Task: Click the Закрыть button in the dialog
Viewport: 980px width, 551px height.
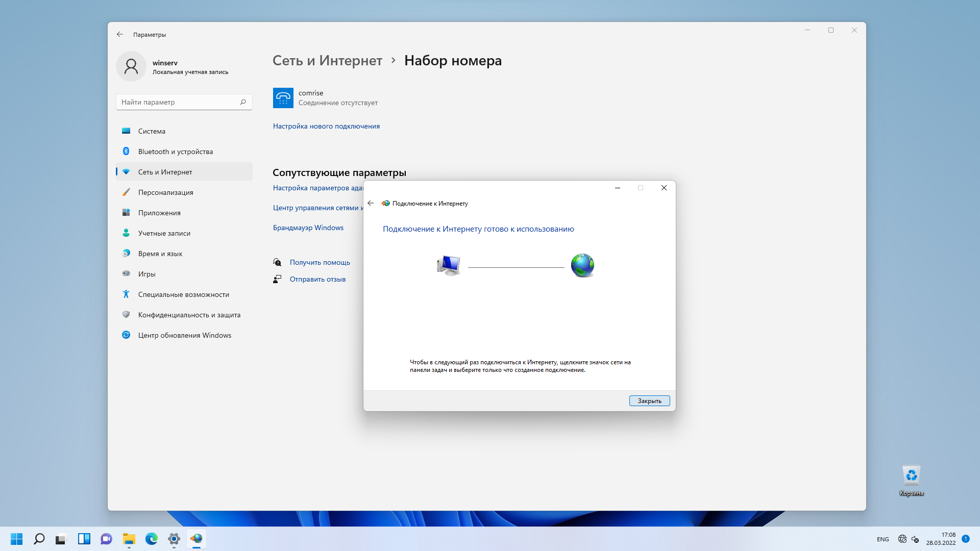Action: pyautogui.click(x=649, y=401)
